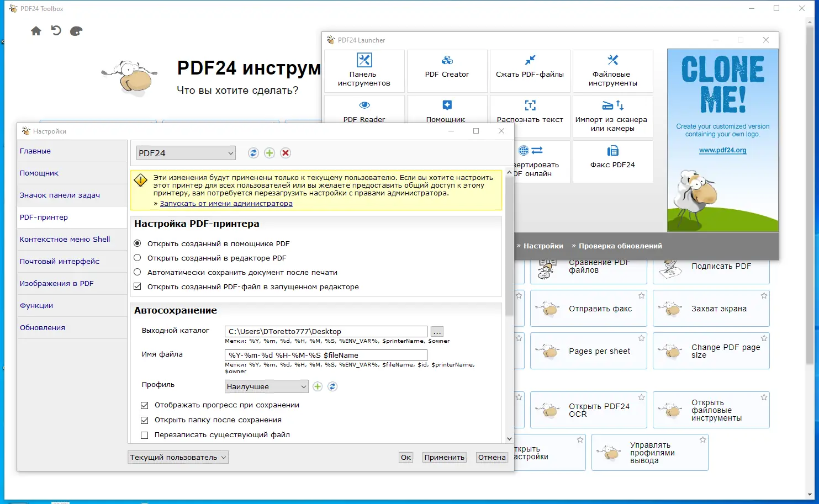Click the Имя файла pattern field
Screen dimensions: 819x504
click(x=326, y=355)
